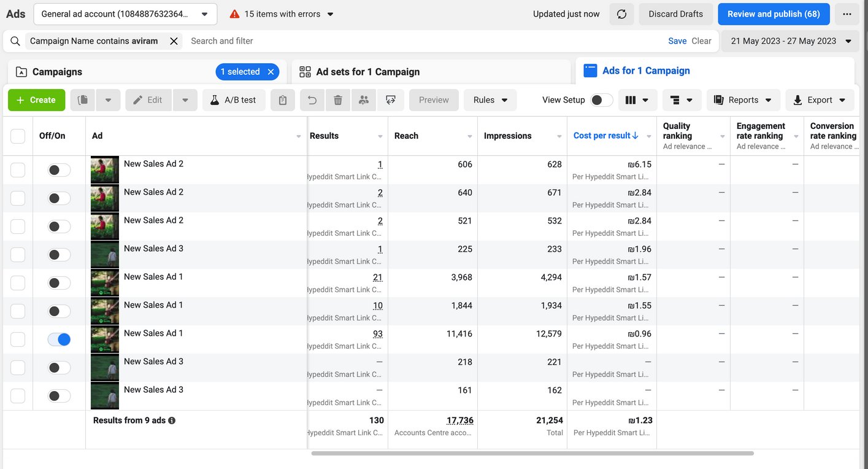
Task: Click the clipboard paste icon in the toolbar
Action: (x=283, y=100)
